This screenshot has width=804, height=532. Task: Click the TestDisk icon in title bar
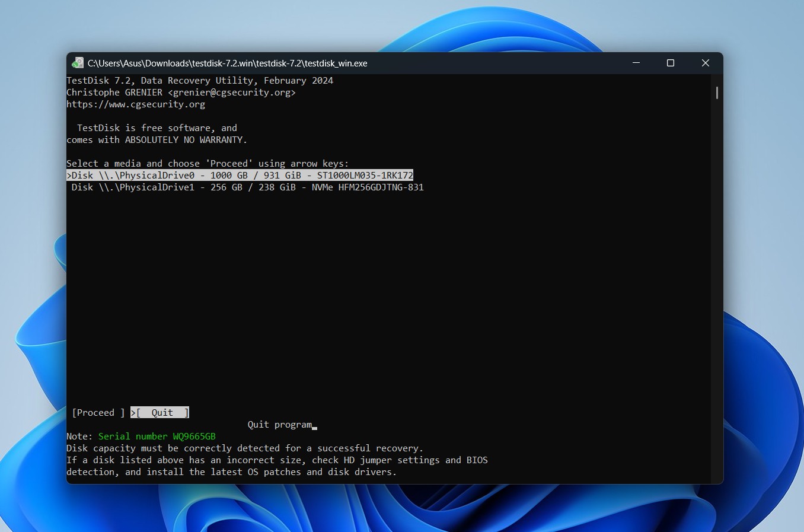[x=78, y=63]
